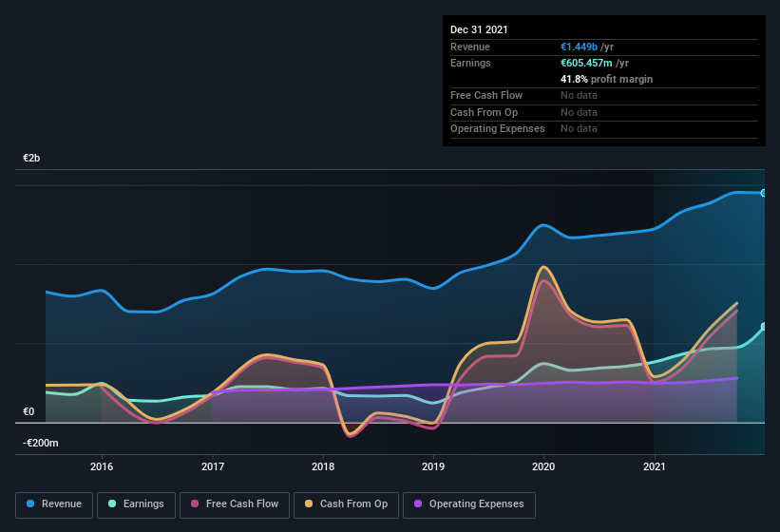780x532 pixels.
Task: Click the 41.8% profit margin text
Action: coord(606,79)
